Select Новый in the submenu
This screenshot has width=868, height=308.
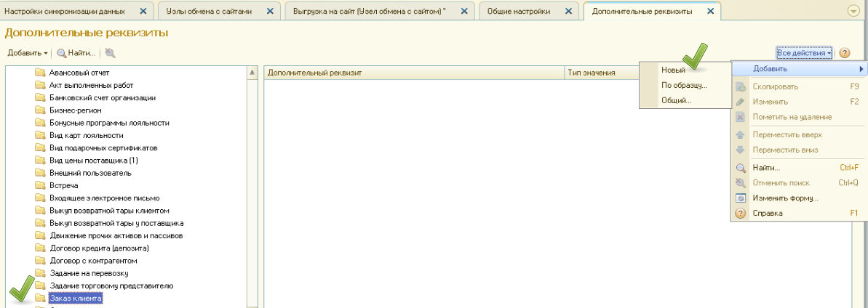pyautogui.click(x=673, y=70)
